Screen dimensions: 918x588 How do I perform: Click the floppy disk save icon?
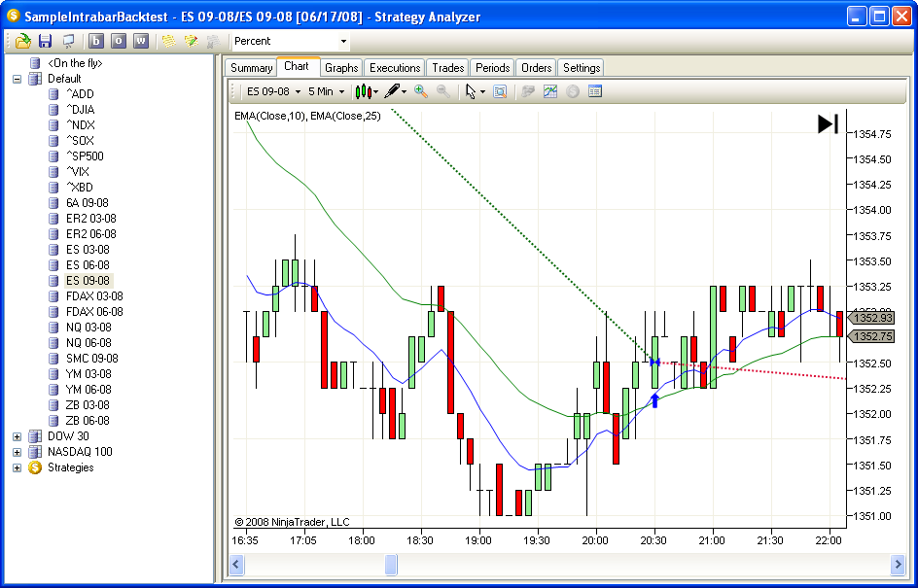tap(45, 41)
